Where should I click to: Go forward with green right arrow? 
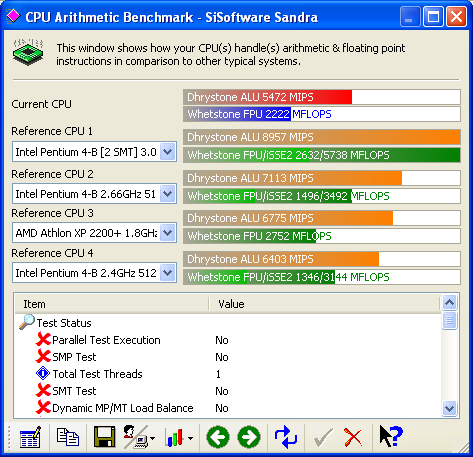pos(249,437)
